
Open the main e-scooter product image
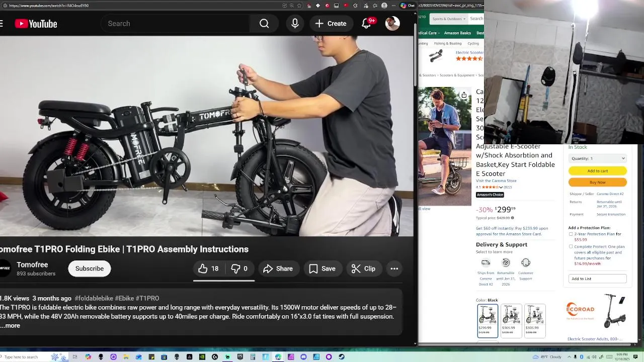point(445,146)
